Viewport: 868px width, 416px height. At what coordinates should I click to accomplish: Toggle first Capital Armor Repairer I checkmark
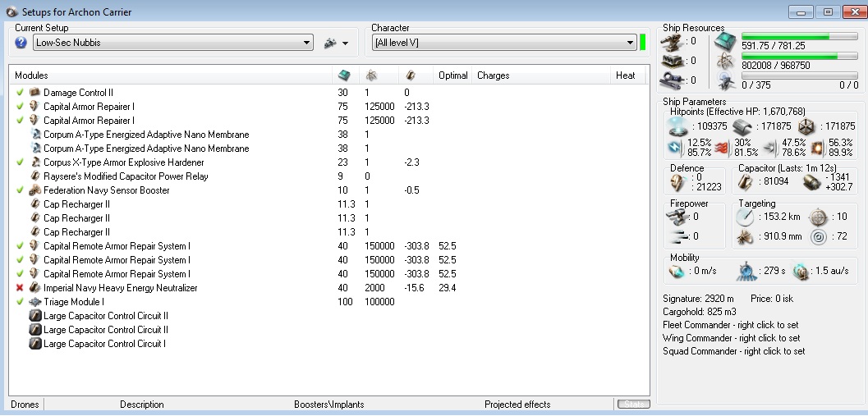(20, 106)
